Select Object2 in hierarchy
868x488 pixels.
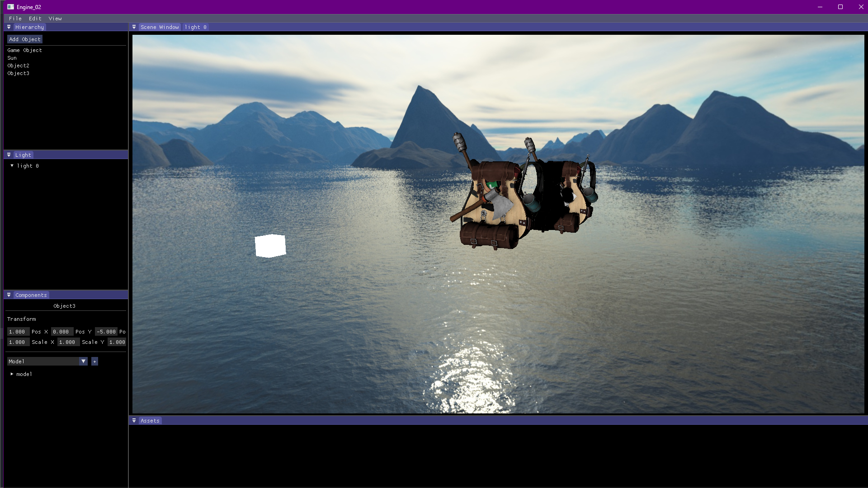point(19,66)
